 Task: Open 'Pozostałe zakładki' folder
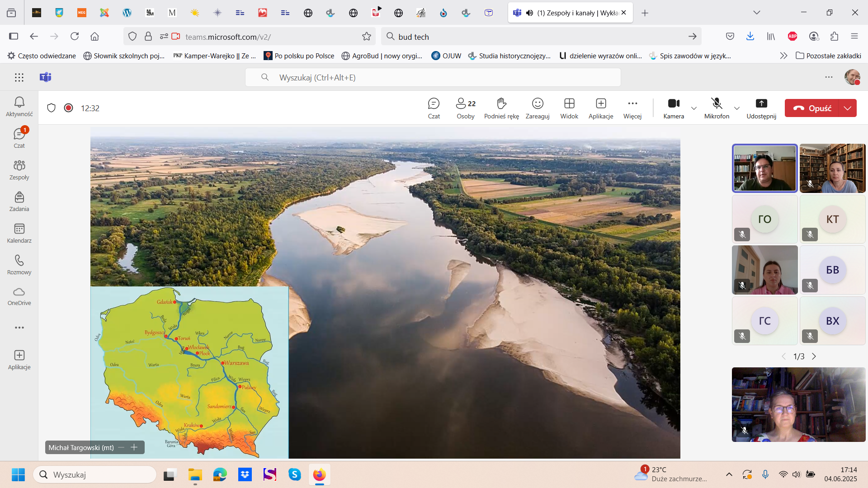(x=828, y=56)
